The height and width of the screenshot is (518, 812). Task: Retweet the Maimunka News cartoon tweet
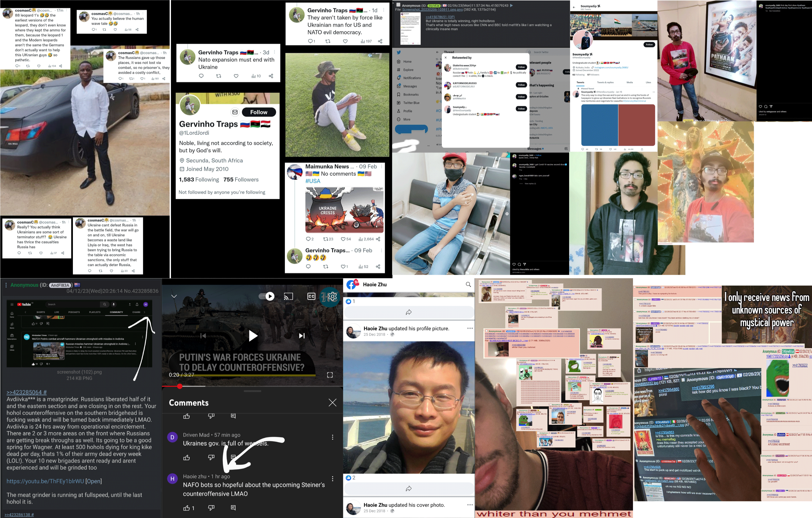pyautogui.click(x=326, y=239)
